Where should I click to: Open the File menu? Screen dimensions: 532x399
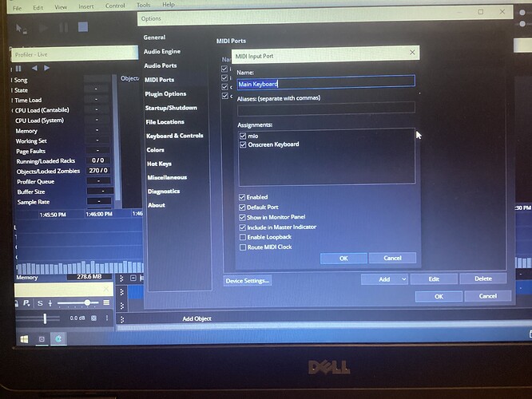click(18, 8)
